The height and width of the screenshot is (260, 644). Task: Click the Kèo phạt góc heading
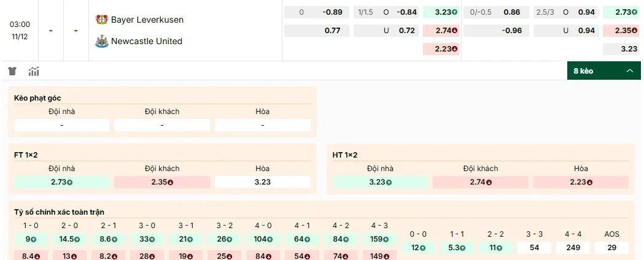37,98
